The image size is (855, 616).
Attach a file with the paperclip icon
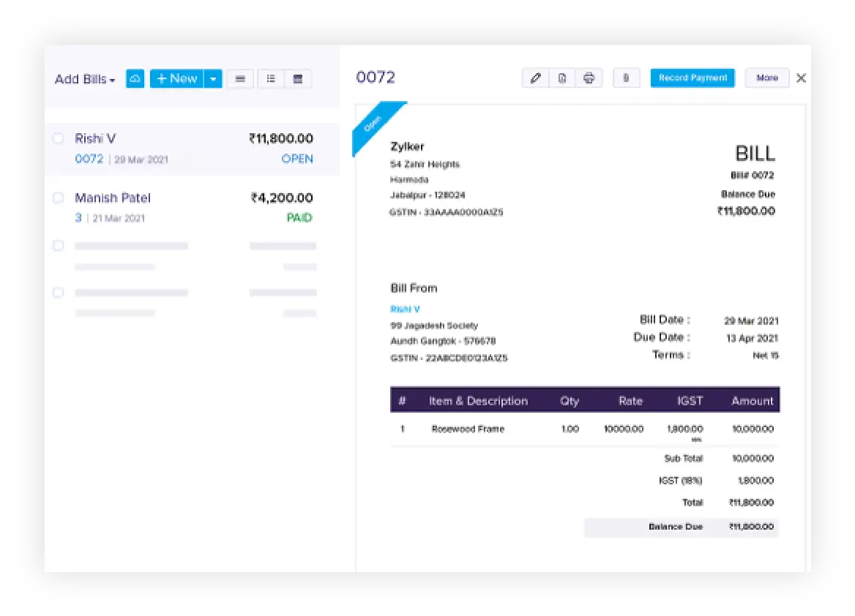[626, 78]
